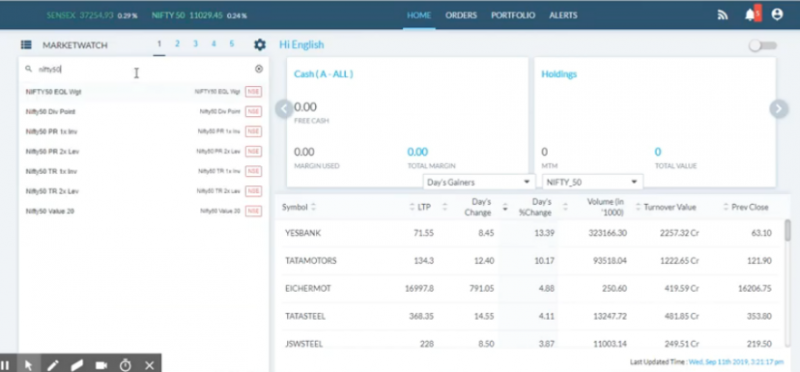Image resolution: width=800 pixels, height=372 pixels.
Task: Sort table by Turnover Value column
Action: [666, 207]
